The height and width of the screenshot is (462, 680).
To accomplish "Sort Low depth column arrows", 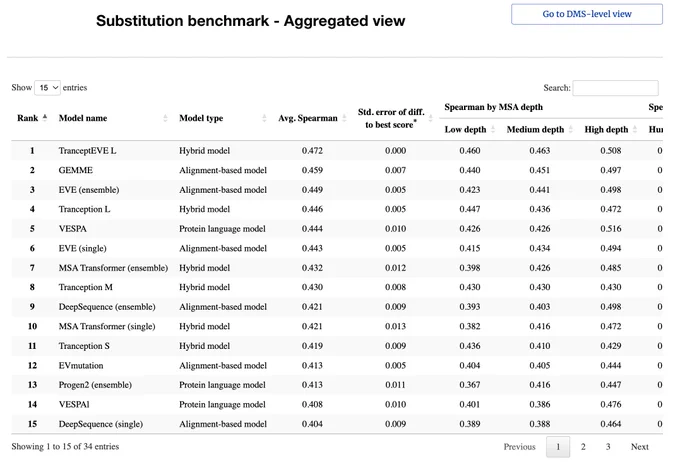I will pyautogui.click(x=493, y=129).
